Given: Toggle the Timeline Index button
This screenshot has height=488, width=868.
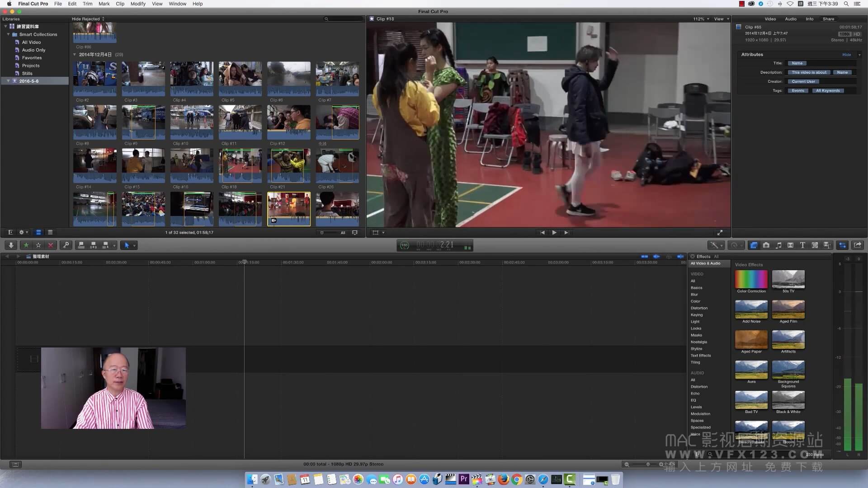Looking at the screenshot, I should [15, 464].
